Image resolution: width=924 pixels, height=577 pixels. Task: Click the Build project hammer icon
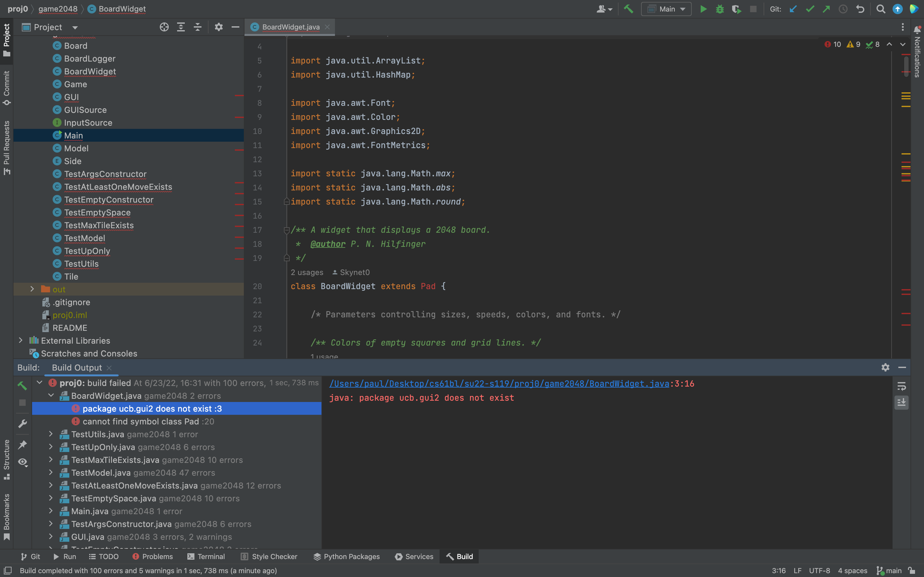pos(628,9)
